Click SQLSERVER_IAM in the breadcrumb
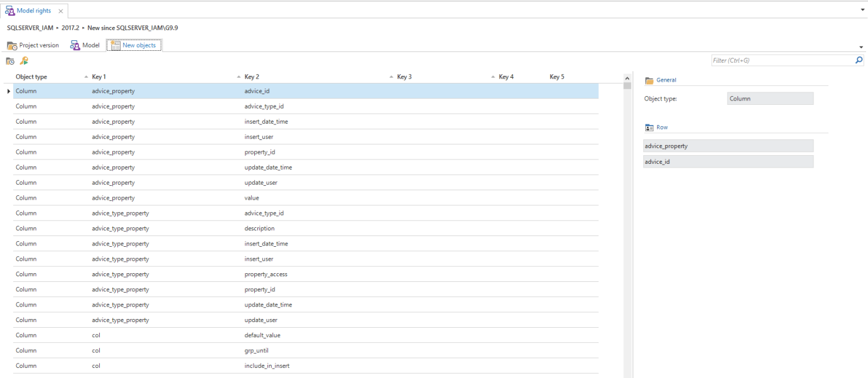 [29, 28]
